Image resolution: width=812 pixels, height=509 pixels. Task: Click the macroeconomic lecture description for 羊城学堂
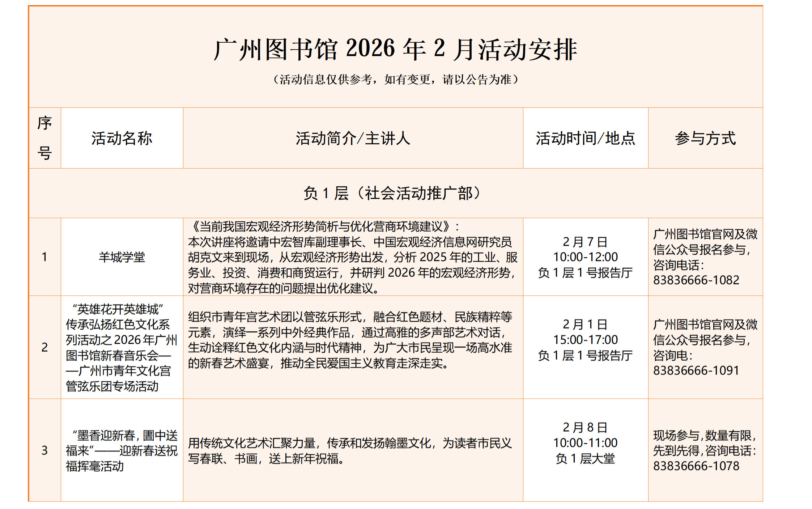[353, 257]
